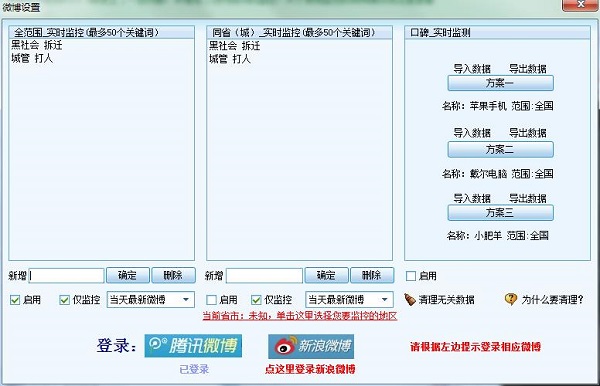Image resolution: width=600 pixels, height=386 pixels.
Task: Click 方案二 button
Action: pyautogui.click(x=501, y=150)
